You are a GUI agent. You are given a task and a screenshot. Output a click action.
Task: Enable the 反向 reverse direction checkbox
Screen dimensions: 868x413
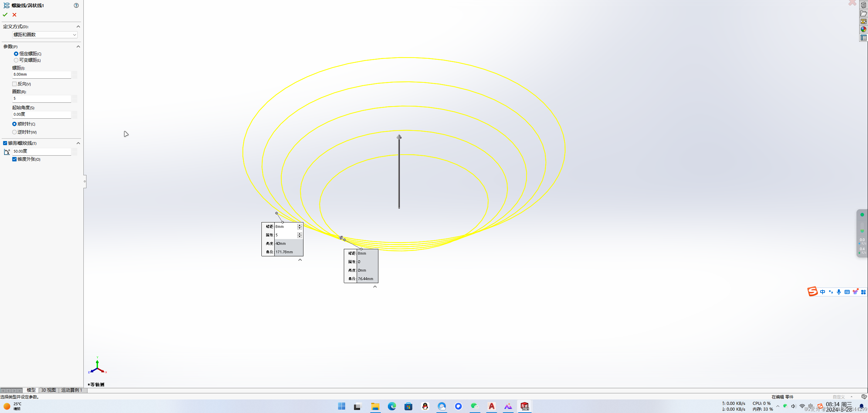[14, 84]
